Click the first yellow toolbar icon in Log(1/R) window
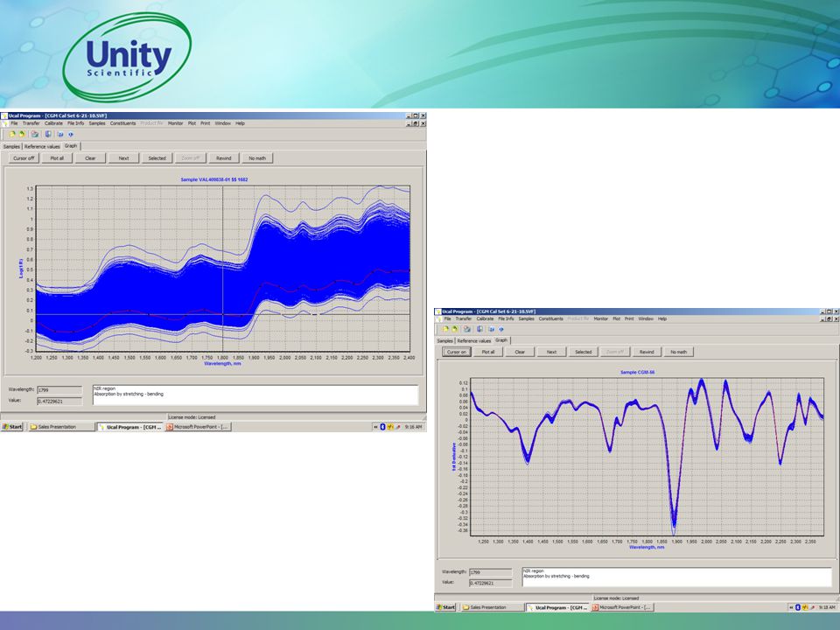The width and height of the screenshot is (840, 630). click(x=11, y=134)
